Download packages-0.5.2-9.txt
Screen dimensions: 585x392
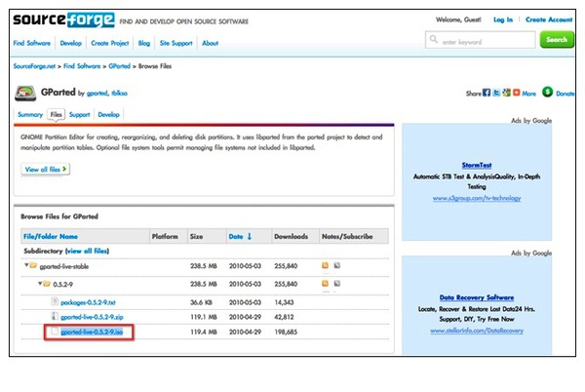[x=88, y=302]
